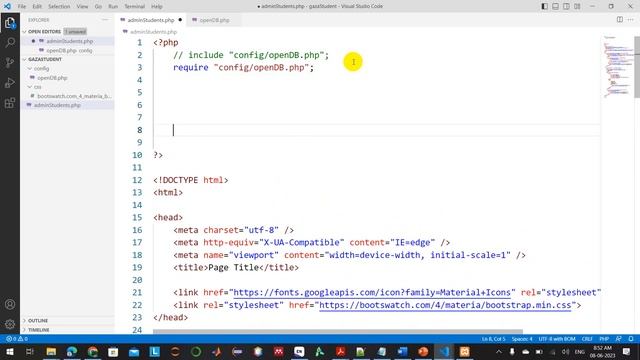Open bootswatch.com_4_materia CSS file
The width and height of the screenshot is (640, 360).
67,96
